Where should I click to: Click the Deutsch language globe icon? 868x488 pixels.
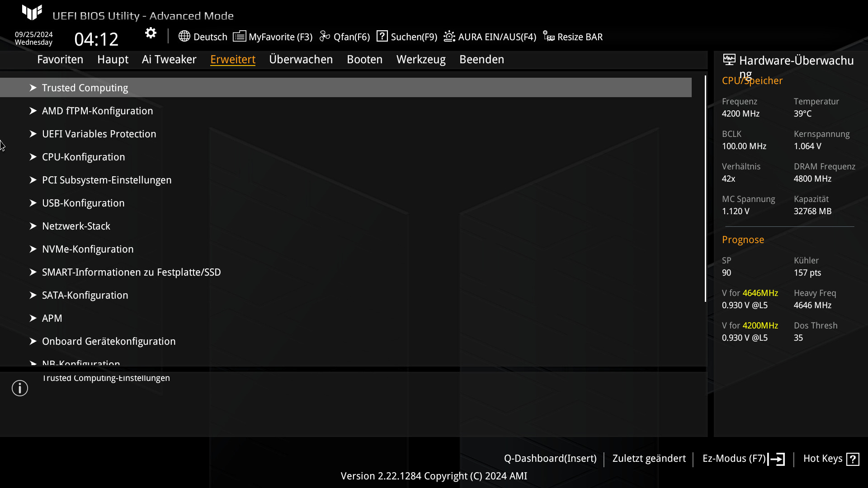[x=184, y=36]
